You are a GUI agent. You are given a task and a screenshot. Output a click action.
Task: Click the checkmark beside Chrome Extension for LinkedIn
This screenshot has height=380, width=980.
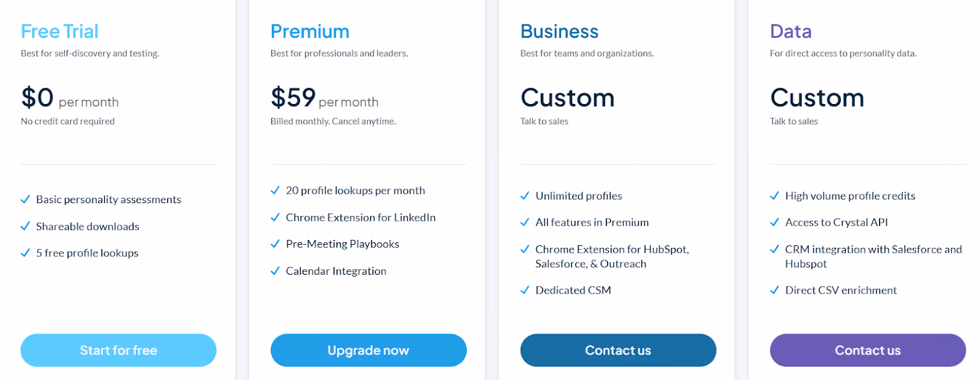275,217
